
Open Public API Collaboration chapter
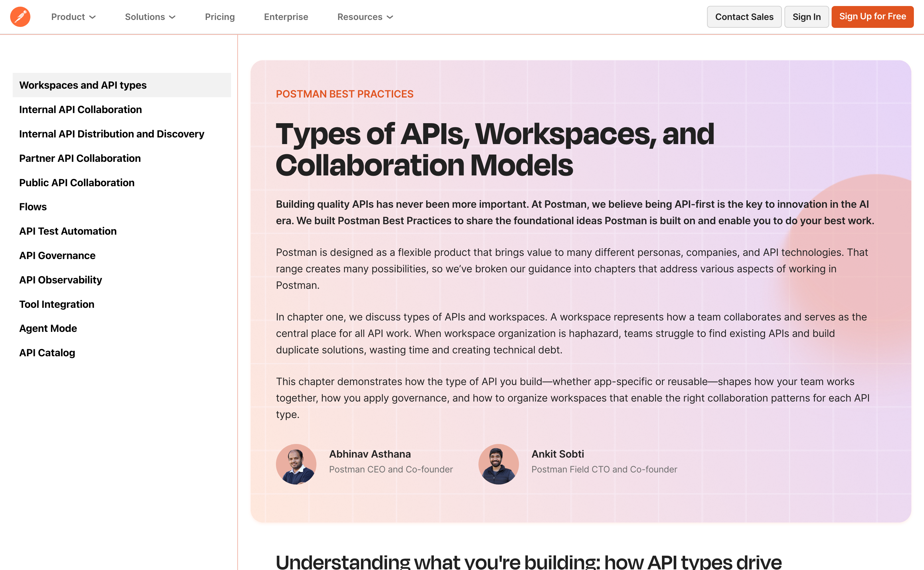pos(77,182)
